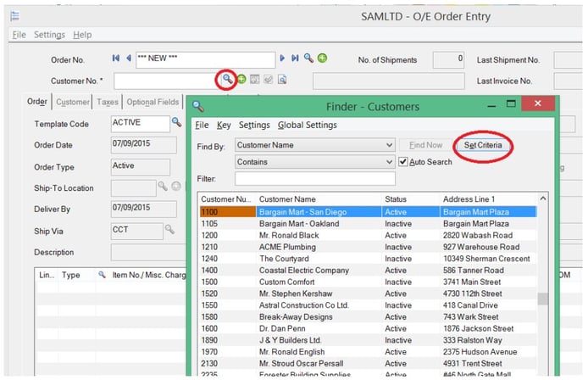Screen dimensions: 588x380
Task: Open Settings menu in Order Entry window
Action: tap(49, 35)
